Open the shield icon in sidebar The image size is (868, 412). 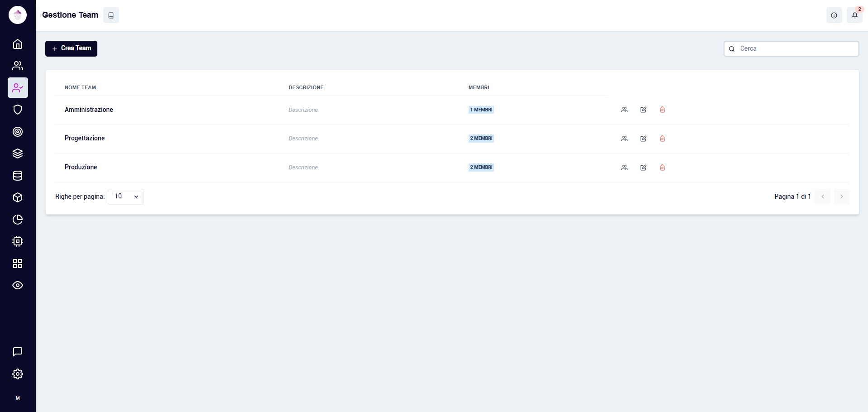[18, 110]
